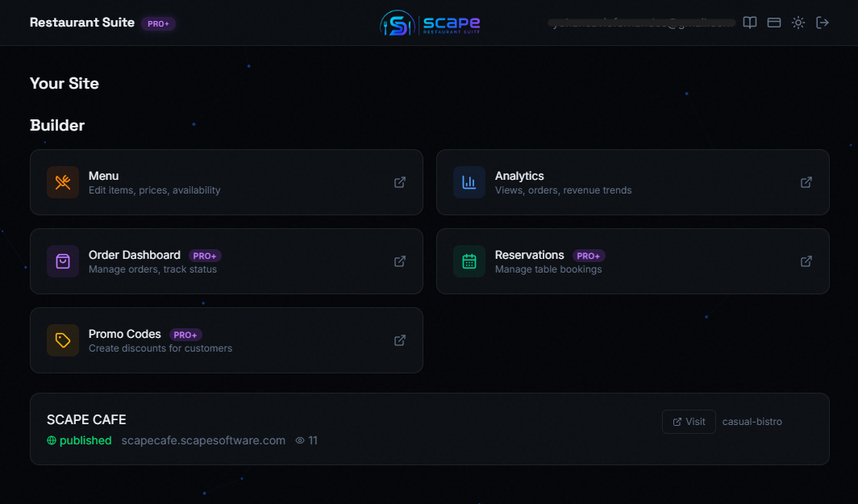
Task: Open Promo Codes external link arrow
Action: click(x=400, y=340)
